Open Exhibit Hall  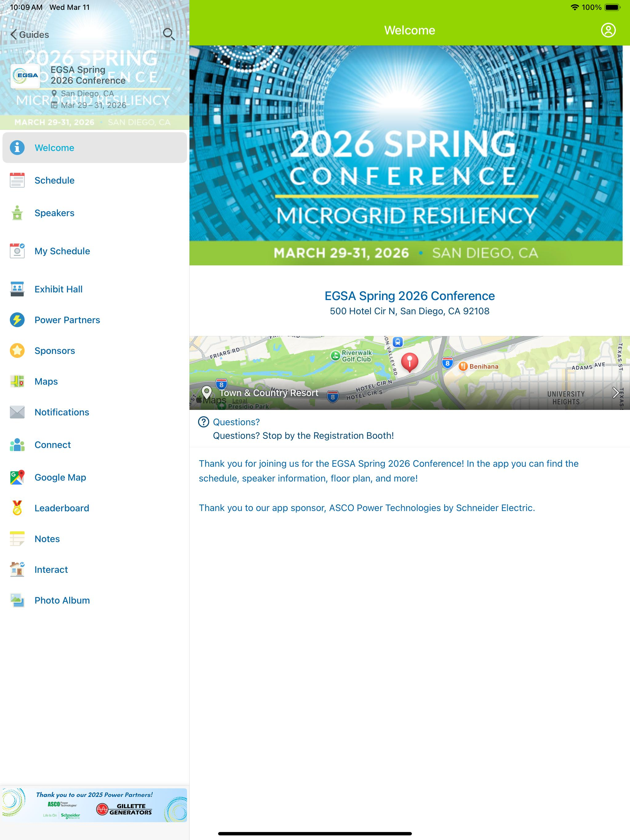95,289
